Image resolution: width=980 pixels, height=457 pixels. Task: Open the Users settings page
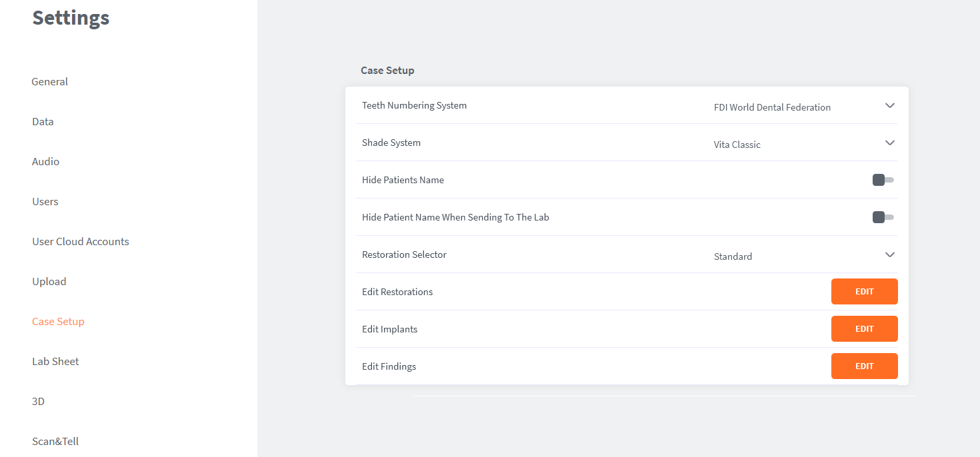pyautogui.click(x=45, y=202)
